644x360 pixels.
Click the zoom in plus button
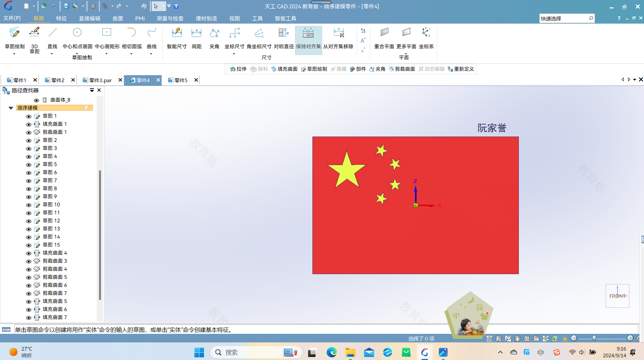click(x=630, y=338)
